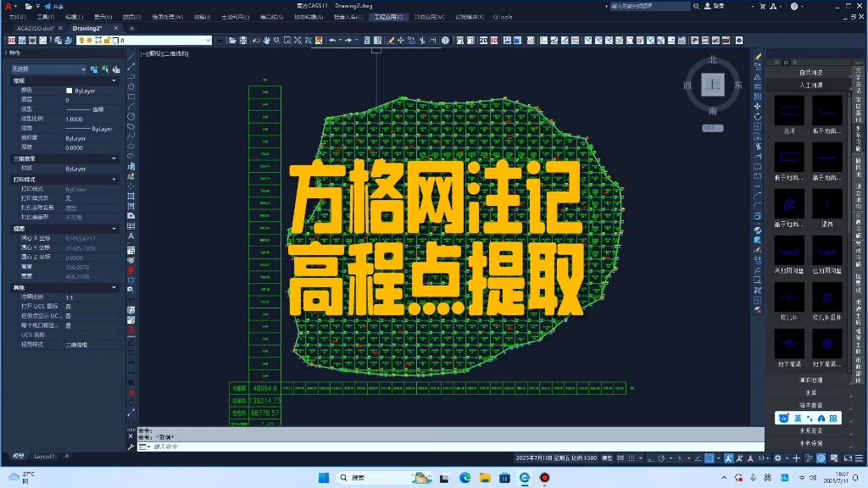The image size is (868, 488).
Task: Toggle orthogonal mode on status bar
Action: (x=651, y=459)
